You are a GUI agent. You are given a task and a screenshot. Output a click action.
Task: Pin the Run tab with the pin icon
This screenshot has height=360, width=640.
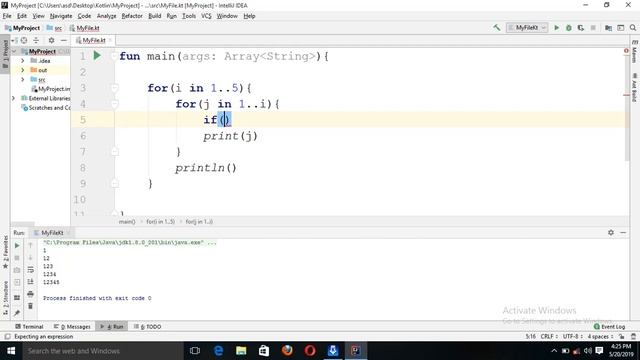pos(17,313)
